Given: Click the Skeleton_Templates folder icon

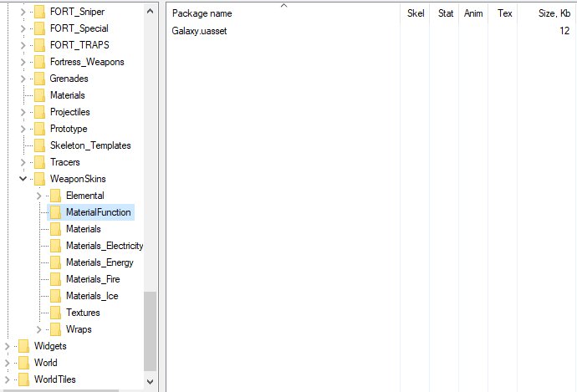Looking at the screenshot, I should (x=39, y=145).
